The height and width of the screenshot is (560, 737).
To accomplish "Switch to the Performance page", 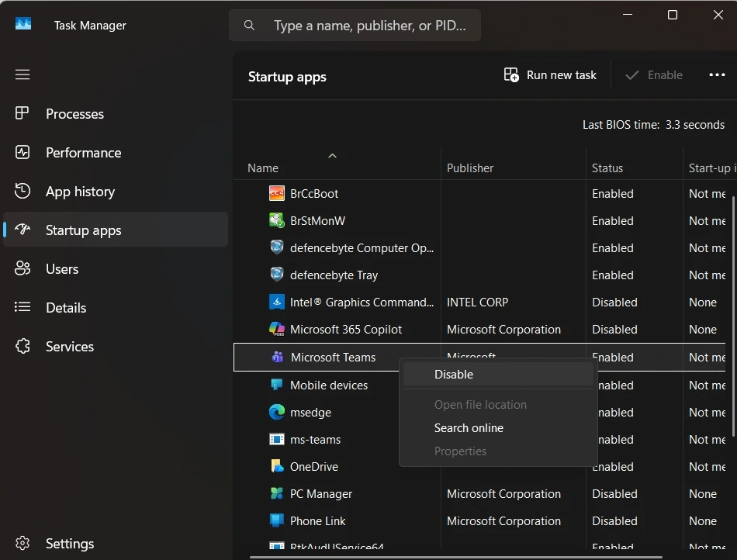I will (x=116, y=152).
